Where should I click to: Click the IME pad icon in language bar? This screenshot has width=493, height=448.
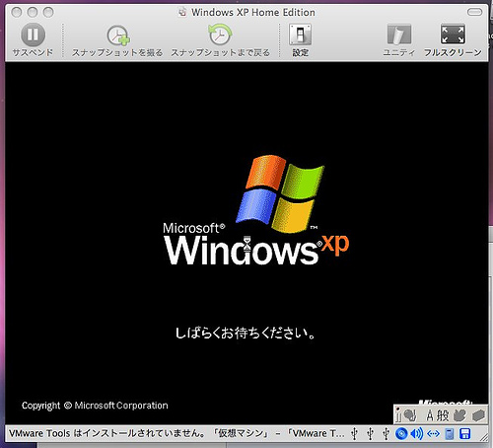tap(410, 415)
